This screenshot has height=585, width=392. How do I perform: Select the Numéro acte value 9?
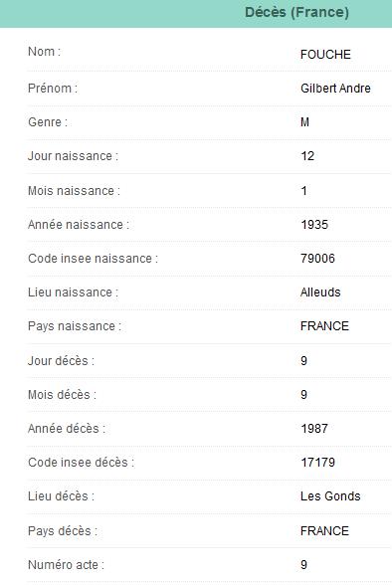[304, 564]
